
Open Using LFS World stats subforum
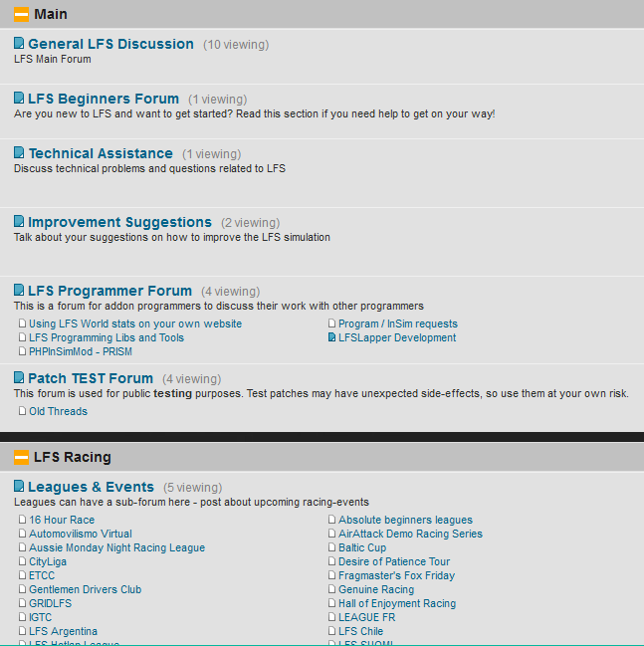(x=135, y=323)
